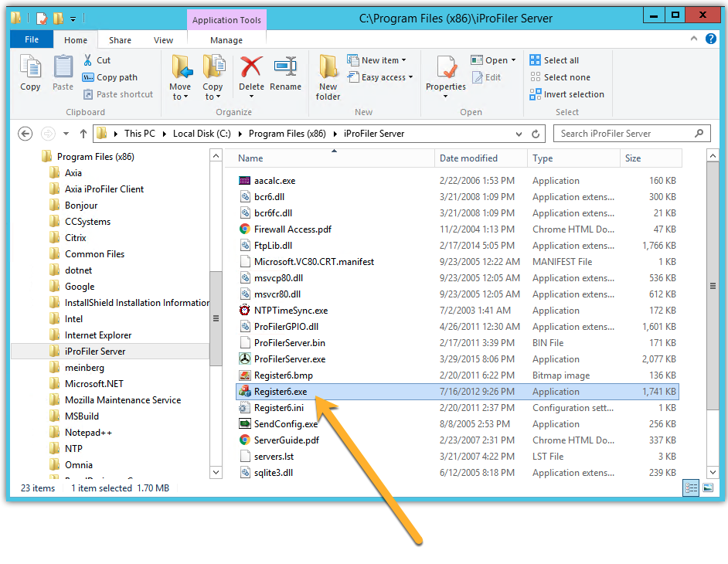Click the Help question mark icon
728x564 pixels.
[x=710, y=39]
